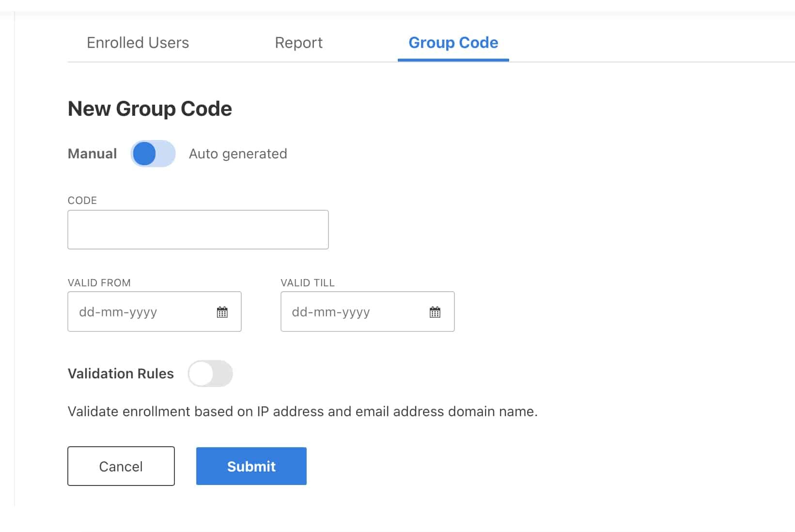Focus the CODE input field

[x=198, y=230]
